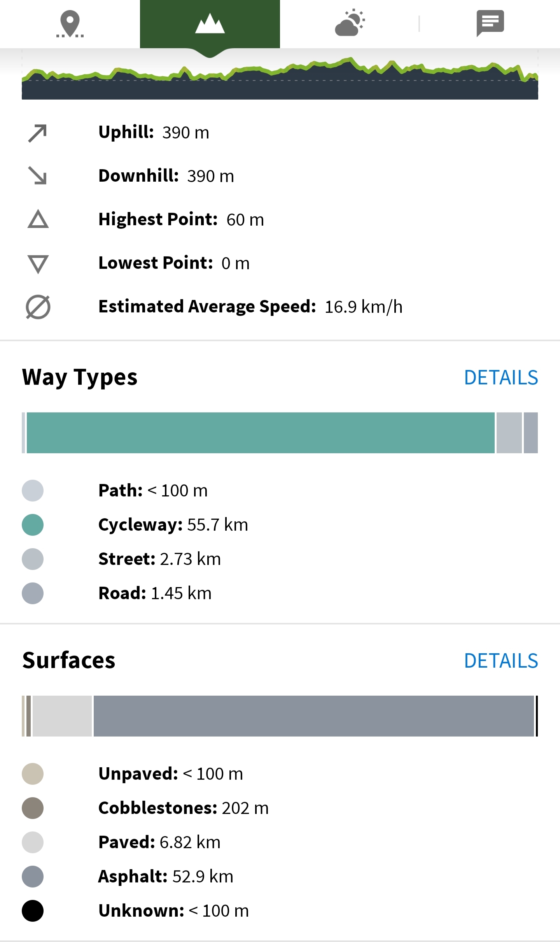Image resolution: width=560 pixels, height=942 pixels.
Task: Select the Road color dot
Action: click(x=33, y=593)
